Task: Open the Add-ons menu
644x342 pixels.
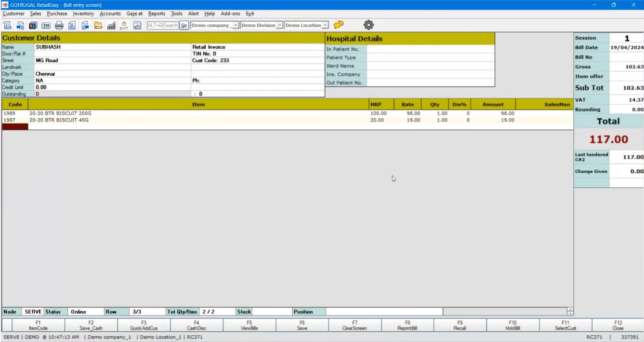Action: tap(230, 14)
